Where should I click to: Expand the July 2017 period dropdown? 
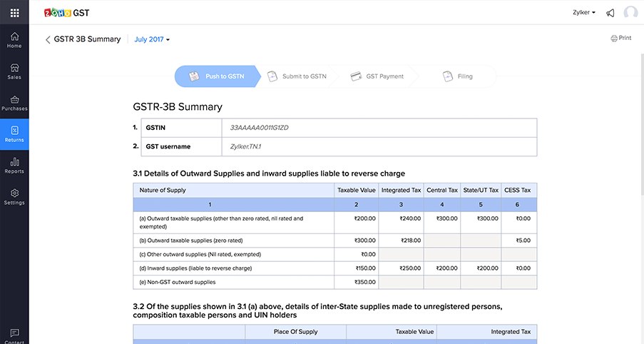tap(153, 39)
